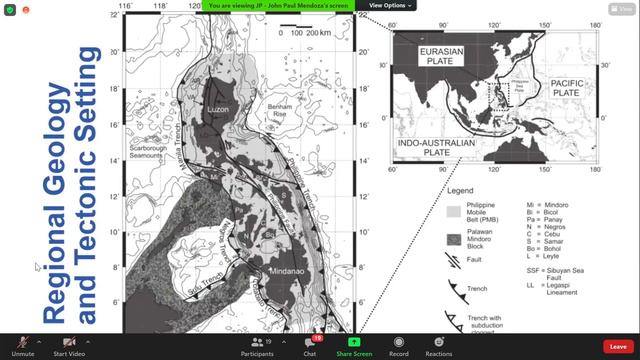Click the 'PACIFIC PLATE' label
This screenshot has height=360, width=640.
(x=567, y=88)
